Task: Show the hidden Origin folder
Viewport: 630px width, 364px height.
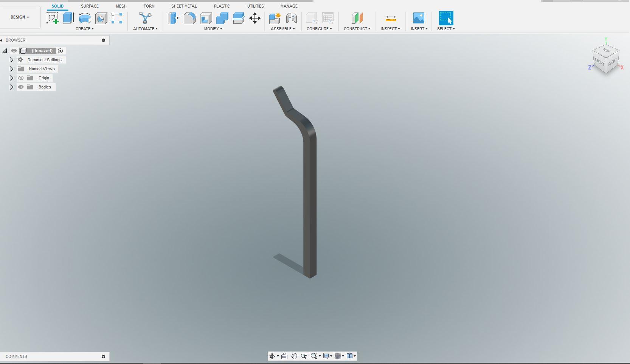Action: click(21, 78)
